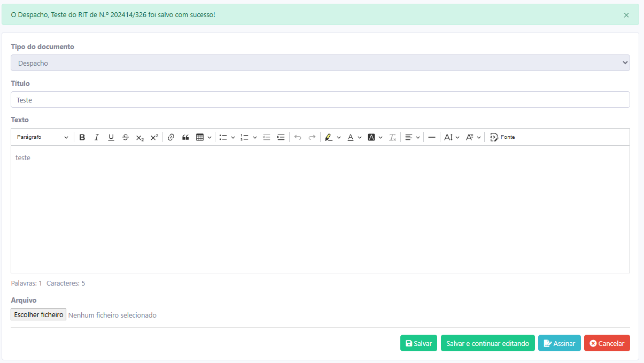Image resolution: width=644 pixels, height=363 pixels.
Task: Click the Assinar button
Action: tap(559, 343)
